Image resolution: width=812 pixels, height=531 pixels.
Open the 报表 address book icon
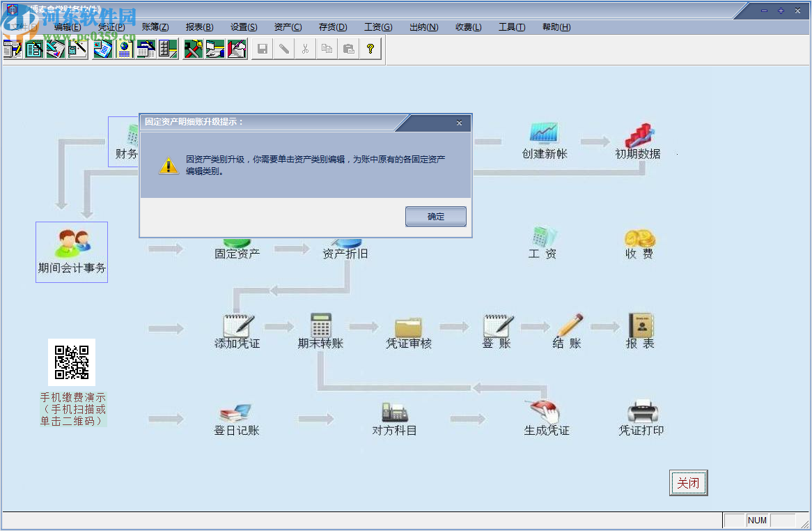click(641, 325)
